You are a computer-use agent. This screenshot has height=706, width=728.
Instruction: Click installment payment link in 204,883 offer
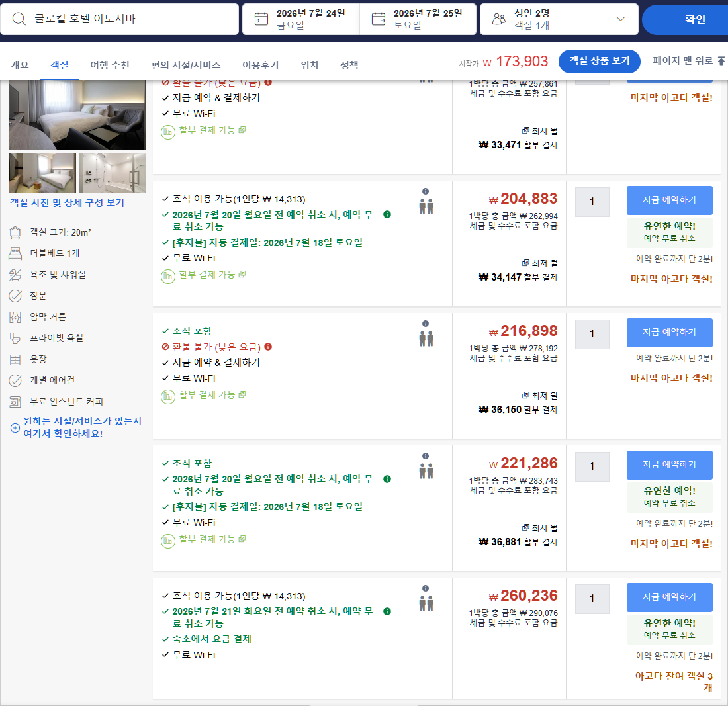pyautogui.click(x=212, y=275)
